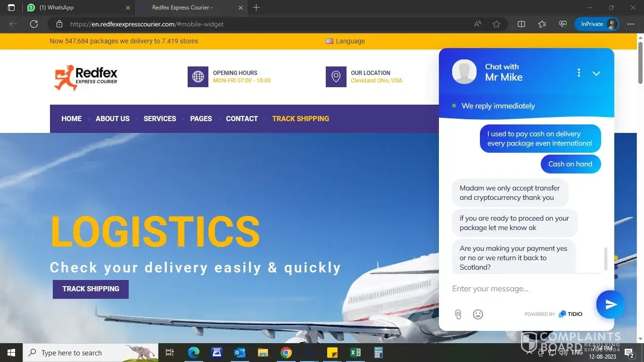644x362 pixels.
Task: Open Edge Settings and more menu
Action: tap(631, 24)
